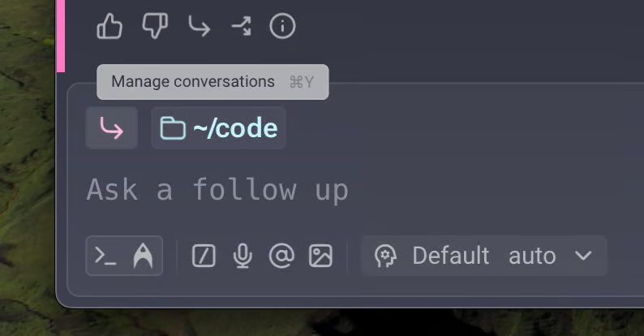
Task: Start voice input with the microphone icon
Action: (242, 256)
